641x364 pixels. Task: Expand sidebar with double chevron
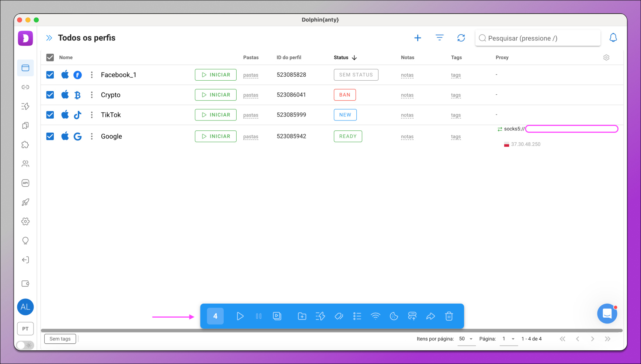click(49, 38)
